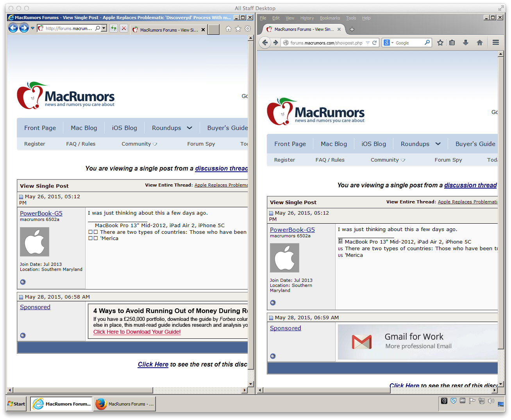
Task: Open the Firefox View menu
Action: point(290,18)
